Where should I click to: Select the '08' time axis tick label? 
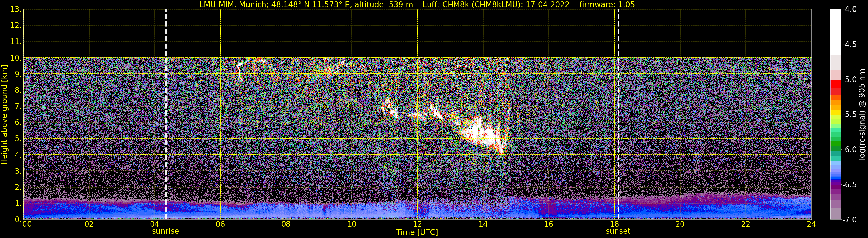(286, 224)
